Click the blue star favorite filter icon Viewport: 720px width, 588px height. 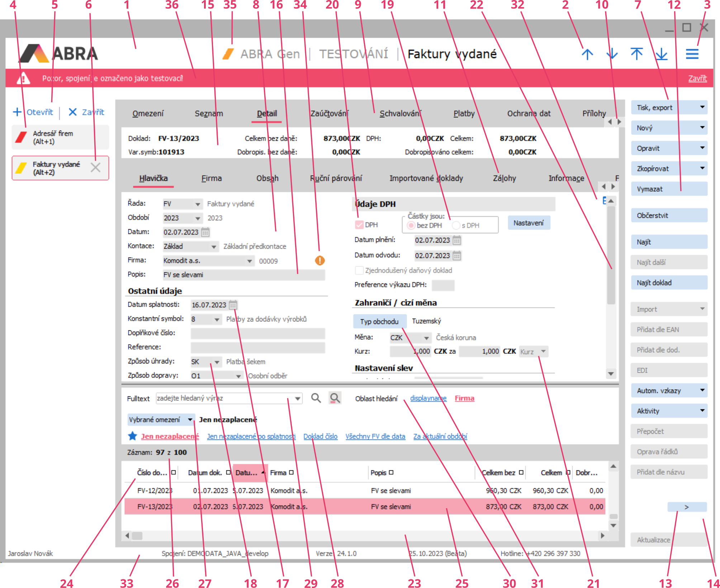click(x=132, y=436)
